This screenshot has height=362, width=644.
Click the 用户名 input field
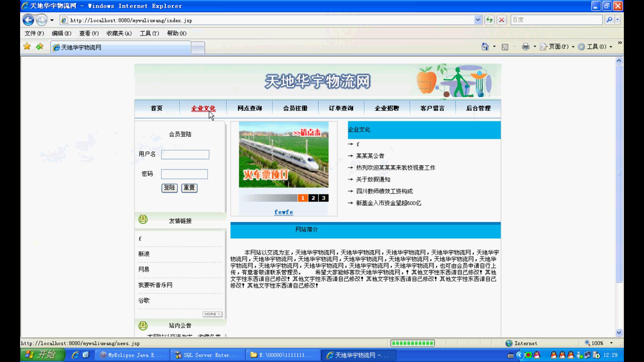click(x=185, y=155)
